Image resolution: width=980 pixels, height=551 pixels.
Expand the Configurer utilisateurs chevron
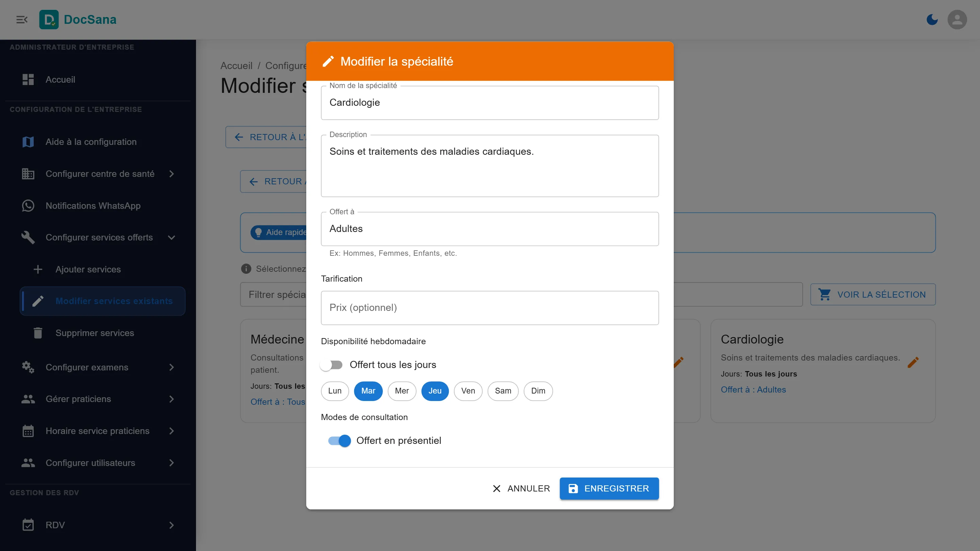coord(171,463)
